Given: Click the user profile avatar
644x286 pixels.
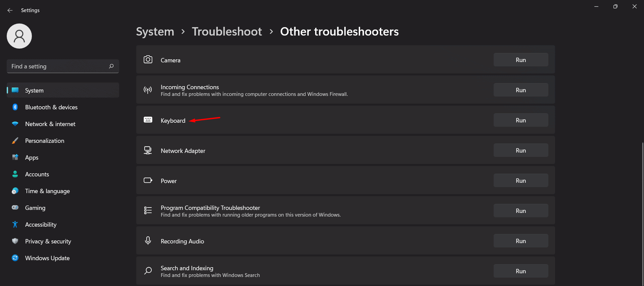Looking at the screenshot, I should [x=19, y=36].
